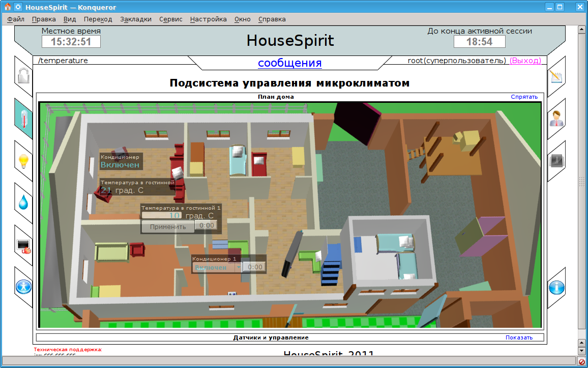Click the screen with hand icon

(x=23, y=245)
